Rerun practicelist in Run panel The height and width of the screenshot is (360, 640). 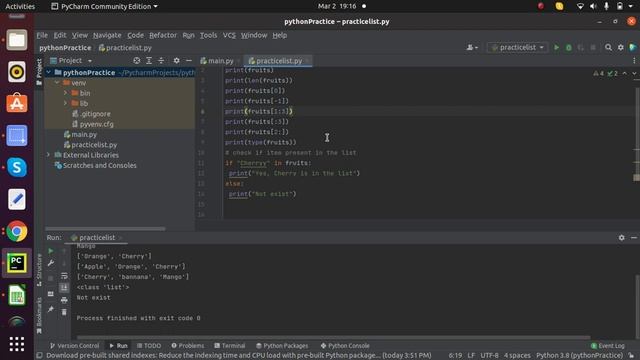tap(51, 251)
